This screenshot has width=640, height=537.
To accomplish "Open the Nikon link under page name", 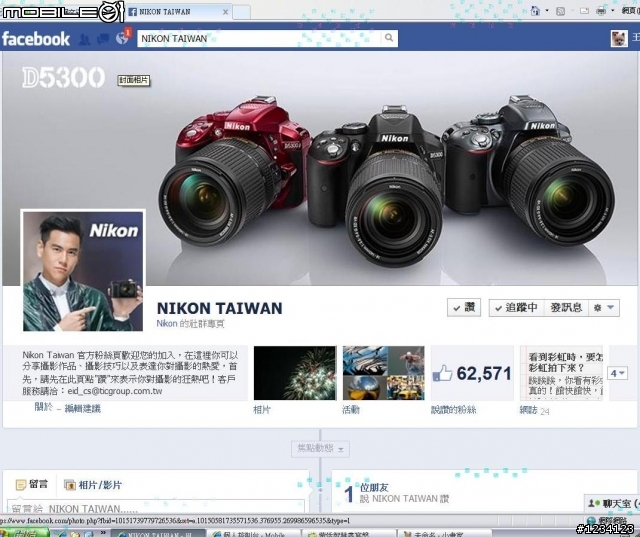I will click(167, 324).
